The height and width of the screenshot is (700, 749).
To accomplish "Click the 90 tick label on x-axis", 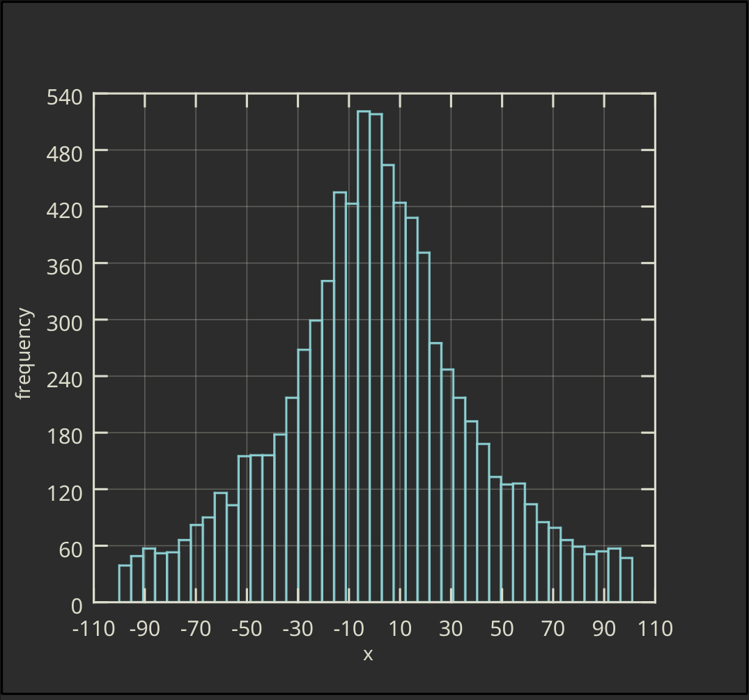I will [x=603, y=628].
